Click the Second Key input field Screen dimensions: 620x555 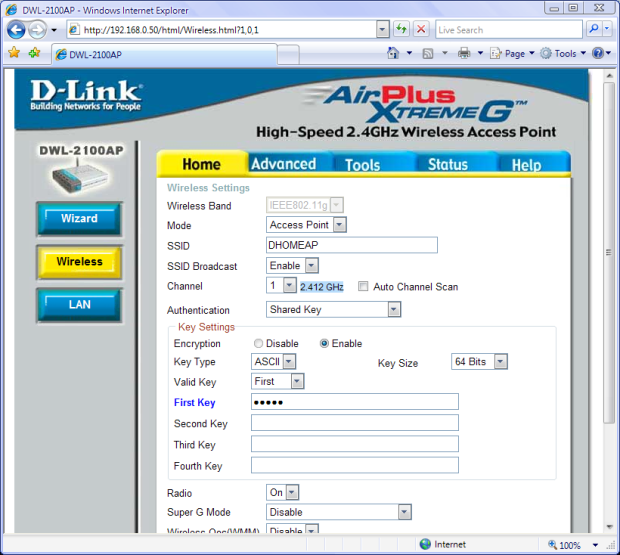[x=355, y=423]
